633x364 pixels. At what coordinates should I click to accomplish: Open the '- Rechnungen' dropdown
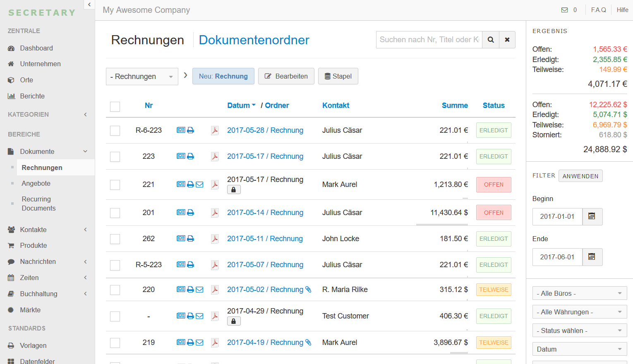[142, 77]
